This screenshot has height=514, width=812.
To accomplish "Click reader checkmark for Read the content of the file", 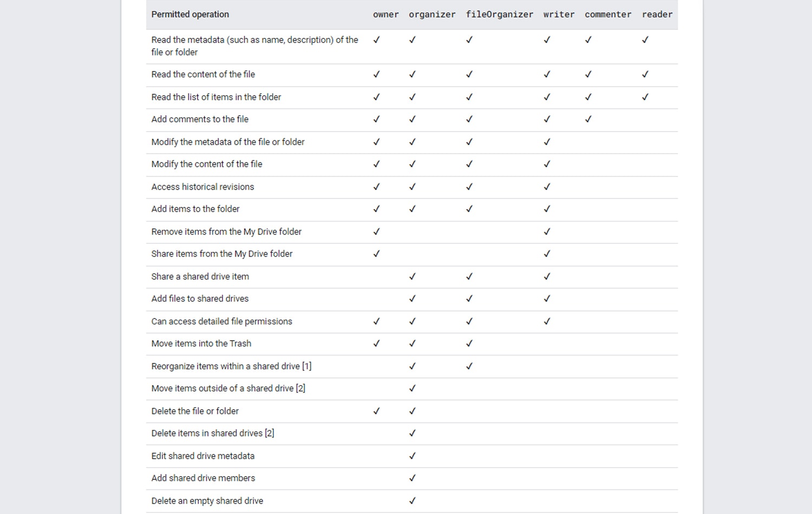I will (645, 74).
